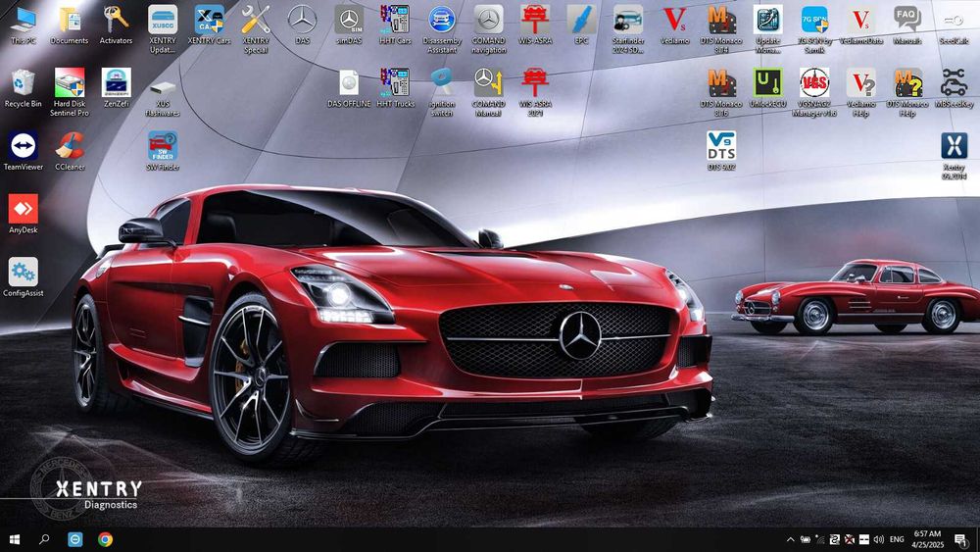Select the This PC icon
The width and height of the screenshot is (980, 552).
point(24,25)
